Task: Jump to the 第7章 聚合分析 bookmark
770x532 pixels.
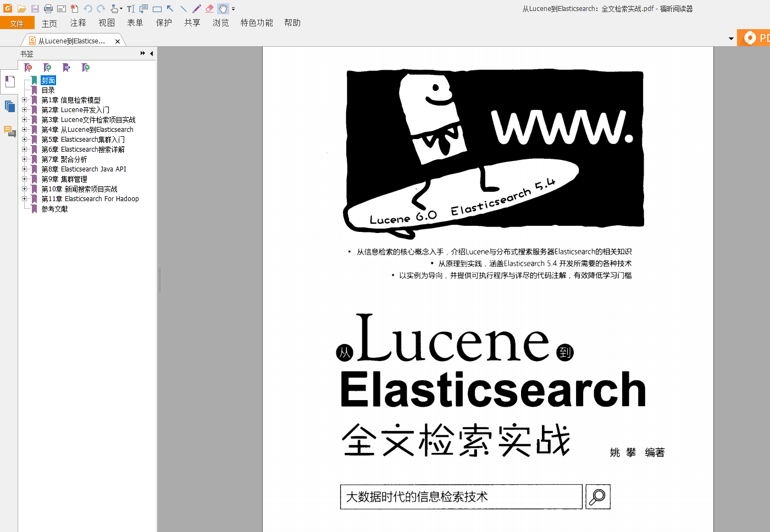Action: (x=64, y=159)
